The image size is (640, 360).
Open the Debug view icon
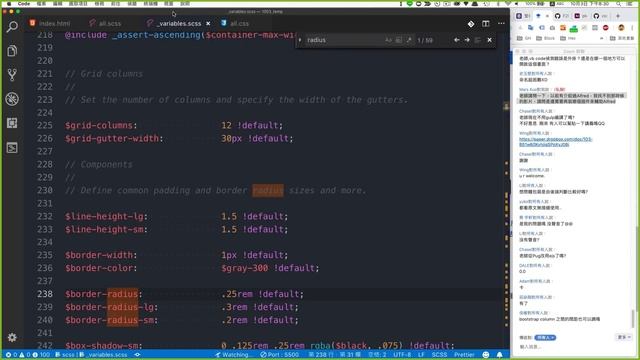tap(12, 99)
